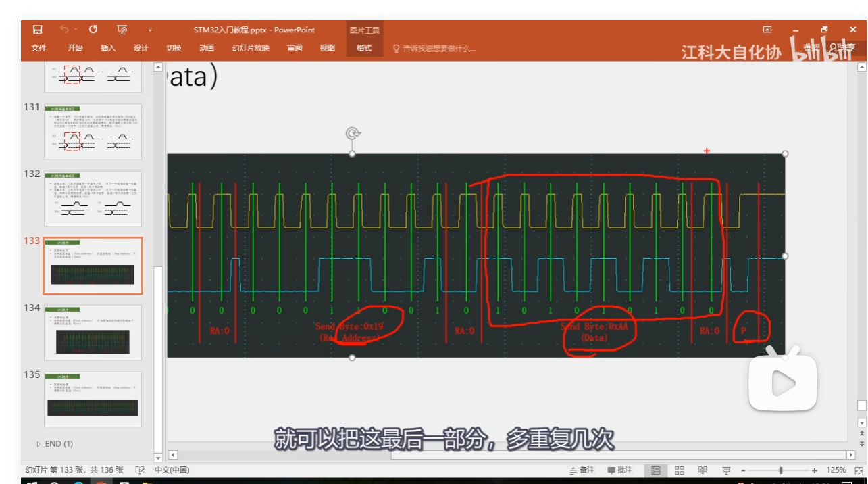The width and height of the screenshot is (868, 484).
Task: Open the 切换 (Transitions) ribbon tab
Action: click(x=174, y=48)
